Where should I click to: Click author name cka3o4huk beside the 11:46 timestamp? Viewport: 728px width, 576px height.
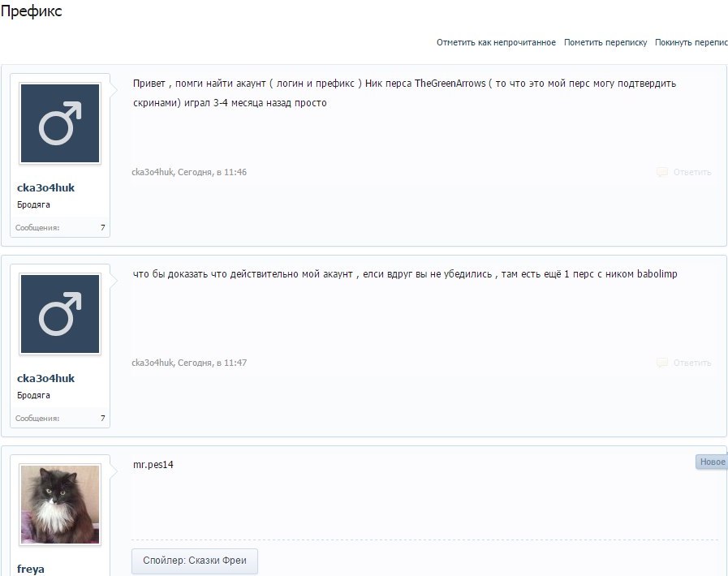pos(153,172)
